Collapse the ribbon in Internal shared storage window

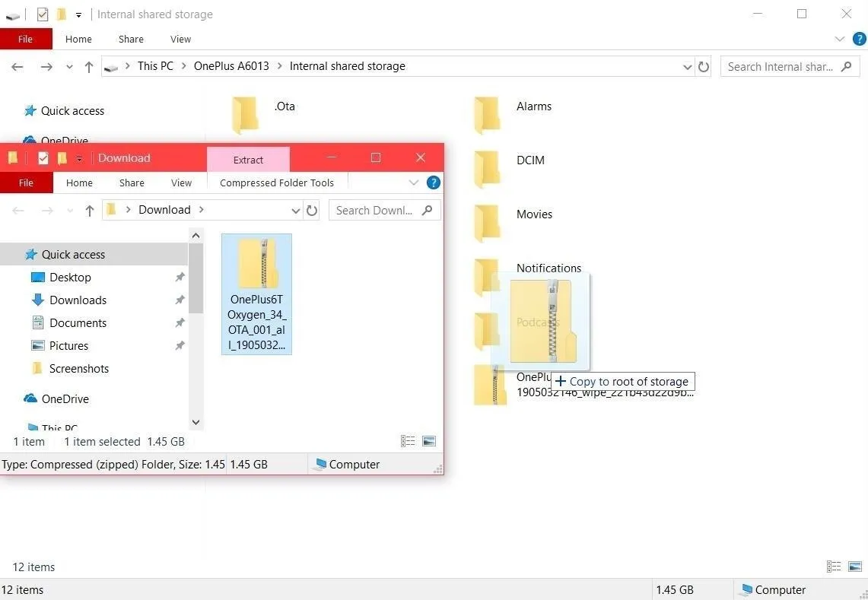click(x=840, y=40)
